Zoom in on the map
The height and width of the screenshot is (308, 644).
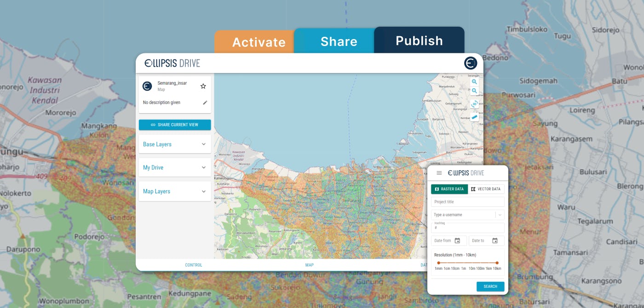[474, 82]
